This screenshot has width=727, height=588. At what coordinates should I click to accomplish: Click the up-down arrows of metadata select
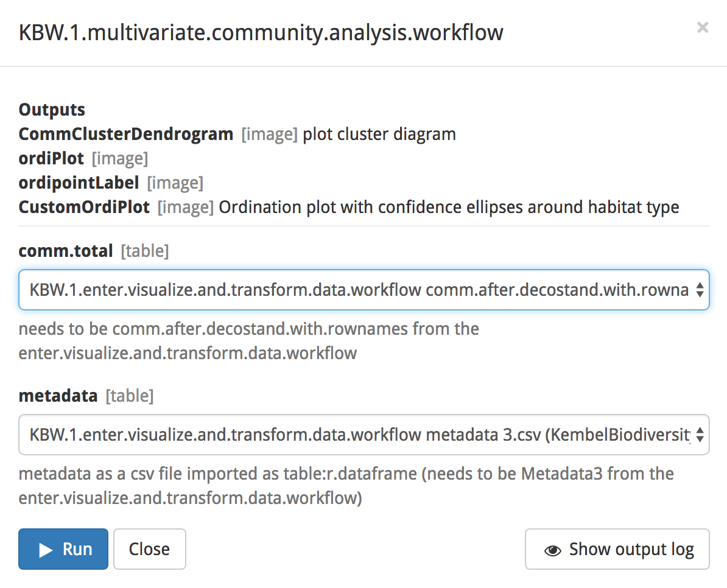(700, 435)
